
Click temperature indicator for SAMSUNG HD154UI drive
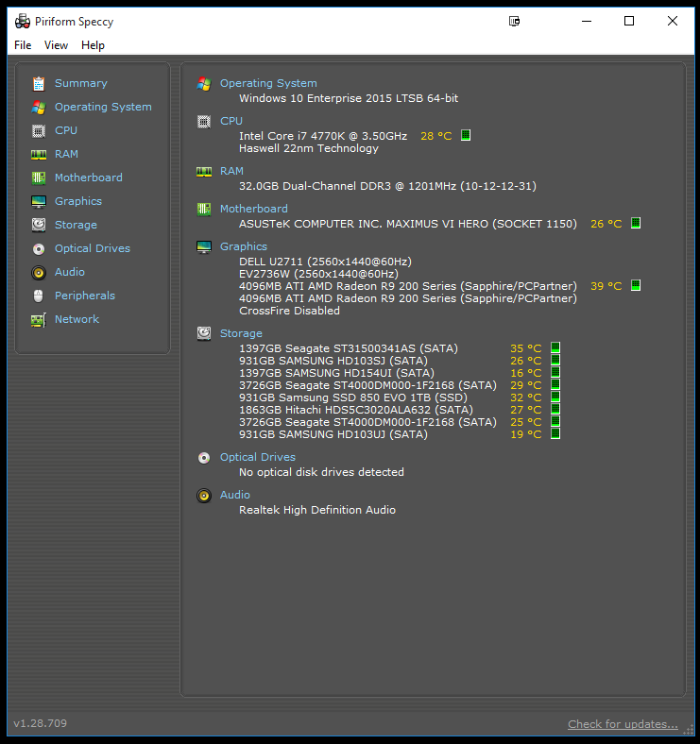(x=555, y=373)
